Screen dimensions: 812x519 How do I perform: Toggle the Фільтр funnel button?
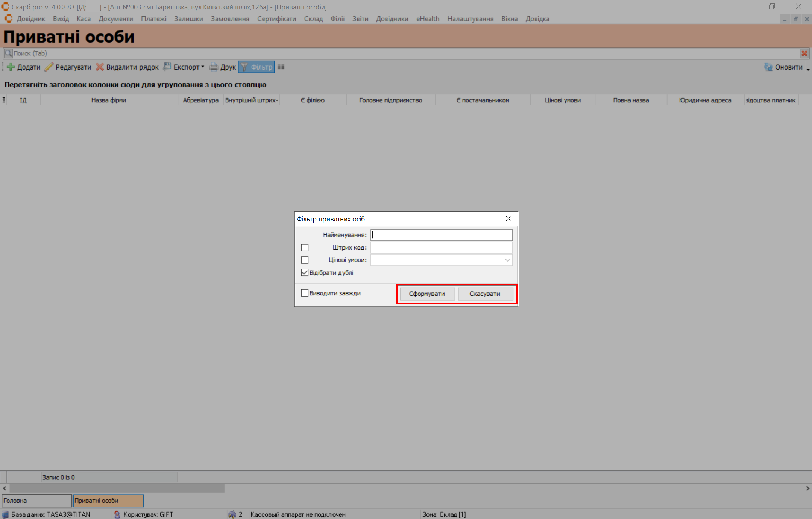point(257,67)
